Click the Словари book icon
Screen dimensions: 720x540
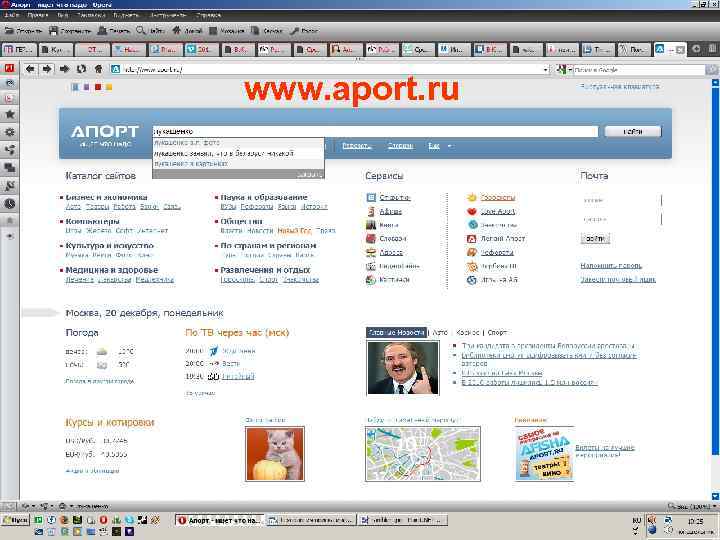click(371, 239)
